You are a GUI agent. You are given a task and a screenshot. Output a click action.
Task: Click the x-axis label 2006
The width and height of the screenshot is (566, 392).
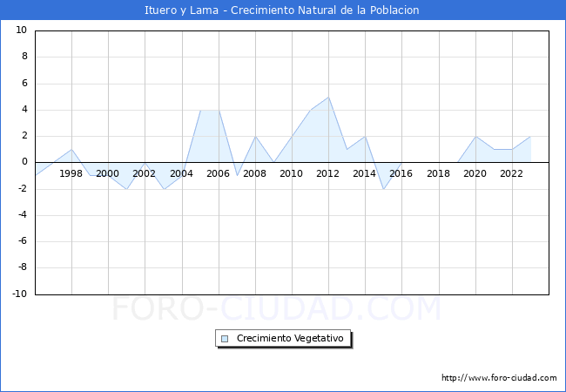pos(218,173)
